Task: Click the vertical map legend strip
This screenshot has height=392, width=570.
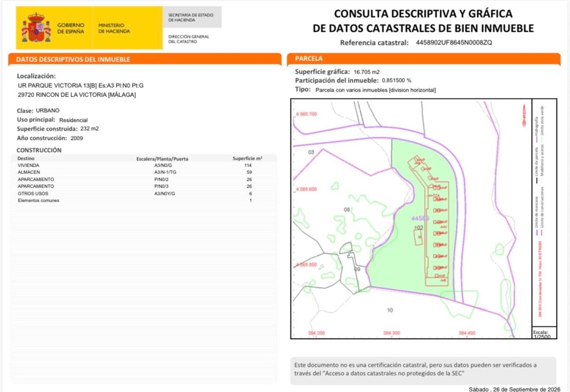Action: tap(544, 213)
